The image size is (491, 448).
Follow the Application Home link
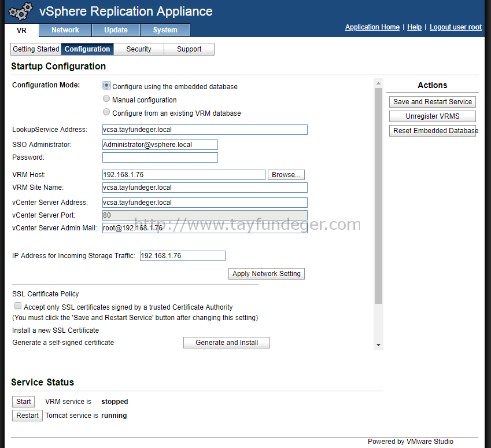[x=372, y=27]
